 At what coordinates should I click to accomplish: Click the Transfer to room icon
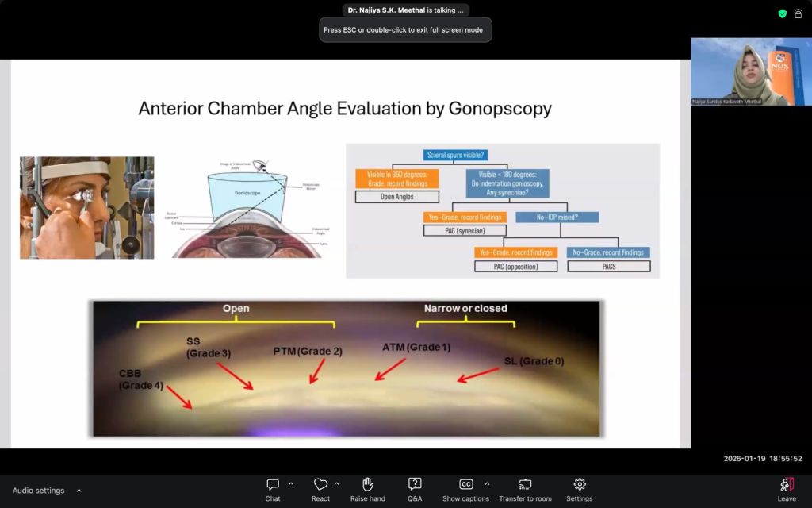(525, 485)
